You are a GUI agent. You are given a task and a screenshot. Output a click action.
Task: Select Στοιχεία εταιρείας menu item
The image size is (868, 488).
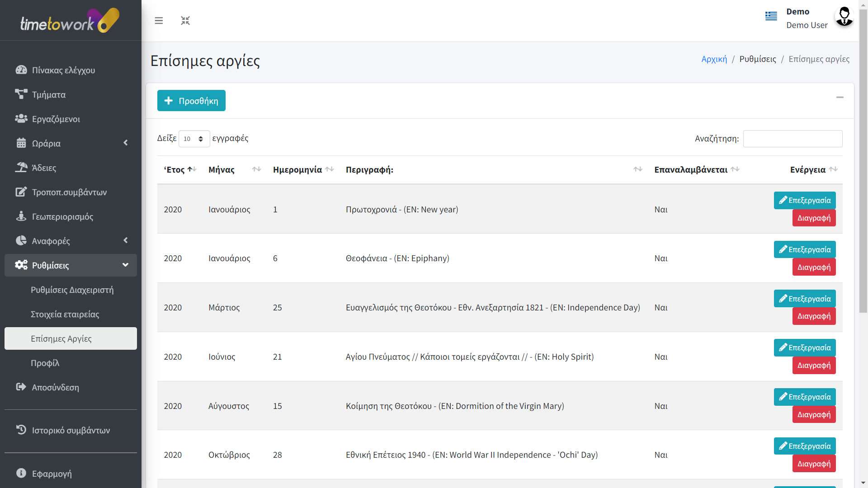tap(65, 314)
